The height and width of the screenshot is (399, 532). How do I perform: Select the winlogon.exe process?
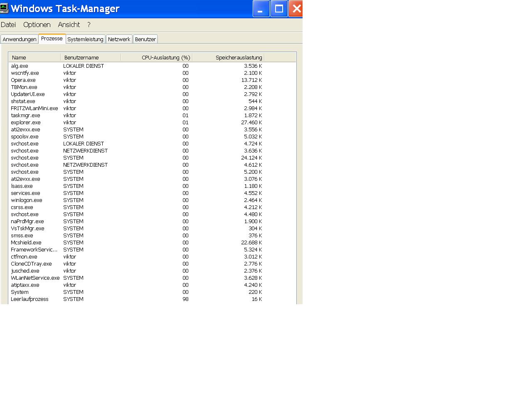pos(152,200)
